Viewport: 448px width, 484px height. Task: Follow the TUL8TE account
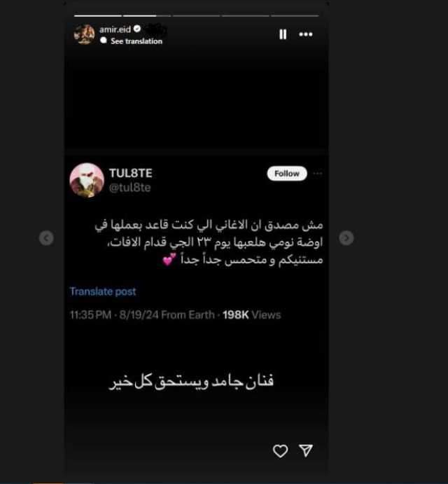[x=287, y=174]
